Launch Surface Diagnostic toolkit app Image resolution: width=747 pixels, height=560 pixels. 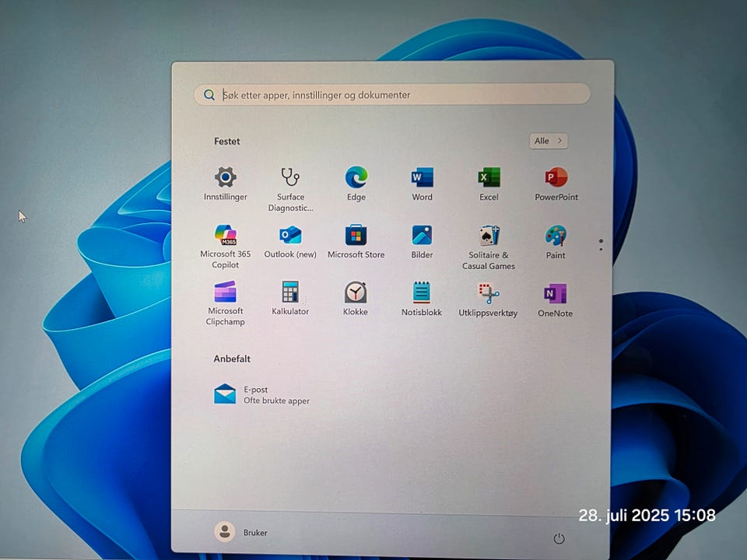[x=290, y=189]
